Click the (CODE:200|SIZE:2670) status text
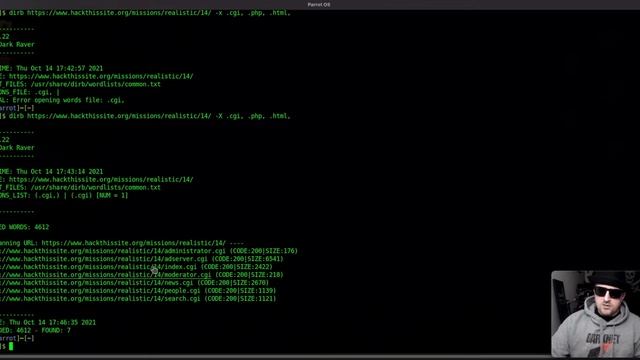Screen dimensions: 640x360 point(233,283)
